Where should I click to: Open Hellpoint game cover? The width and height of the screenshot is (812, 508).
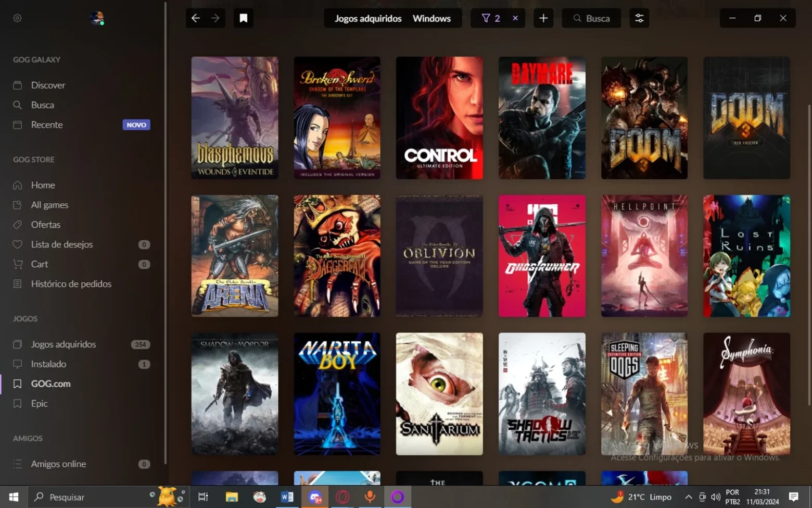[x=644, y=256]
